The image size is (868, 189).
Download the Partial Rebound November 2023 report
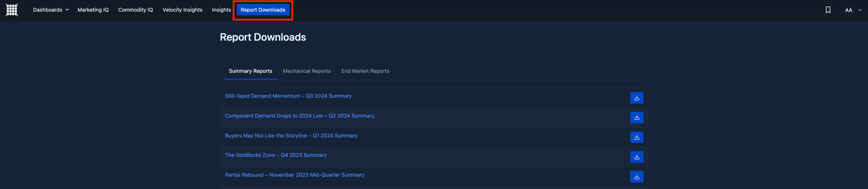click(x=637, y=177)
